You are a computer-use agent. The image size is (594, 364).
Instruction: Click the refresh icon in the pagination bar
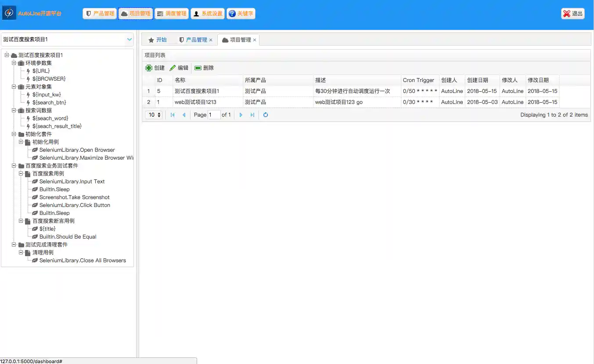266,115
